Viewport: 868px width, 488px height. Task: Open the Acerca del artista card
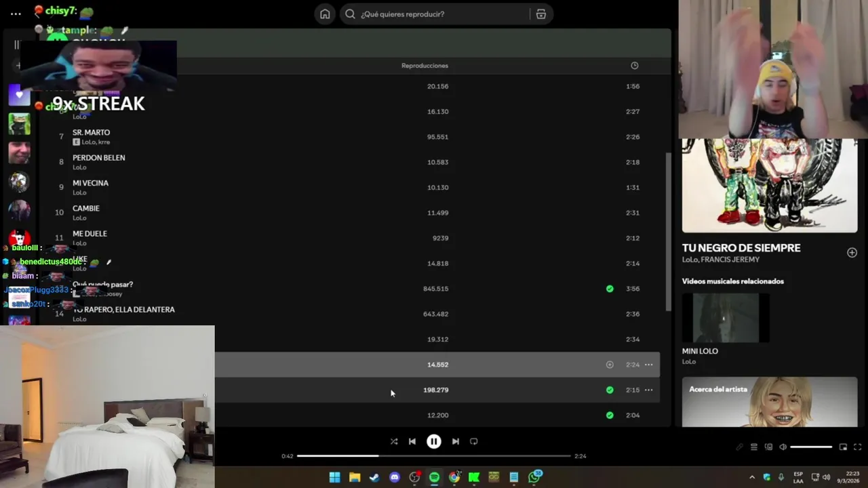[770, 402]
